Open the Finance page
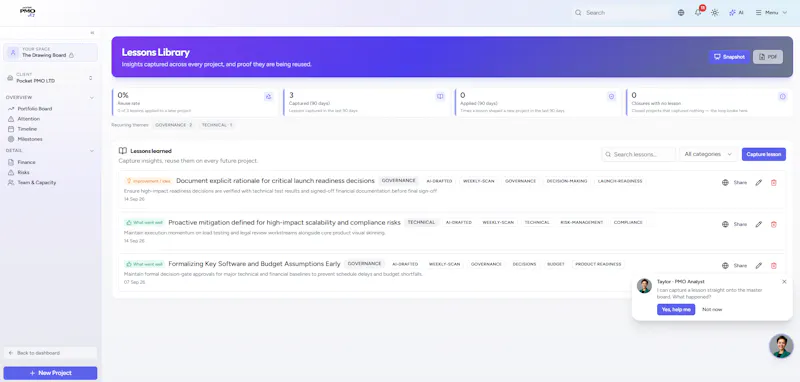Viewport: 800px width, 382px height. tap(27, 162)
